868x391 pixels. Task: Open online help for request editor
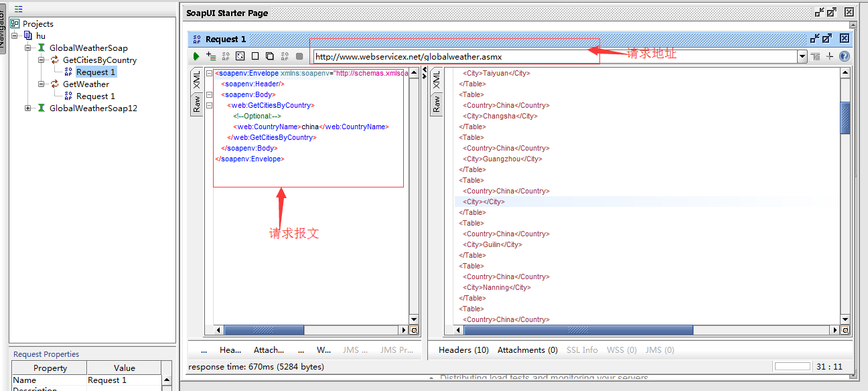[845, 57]
